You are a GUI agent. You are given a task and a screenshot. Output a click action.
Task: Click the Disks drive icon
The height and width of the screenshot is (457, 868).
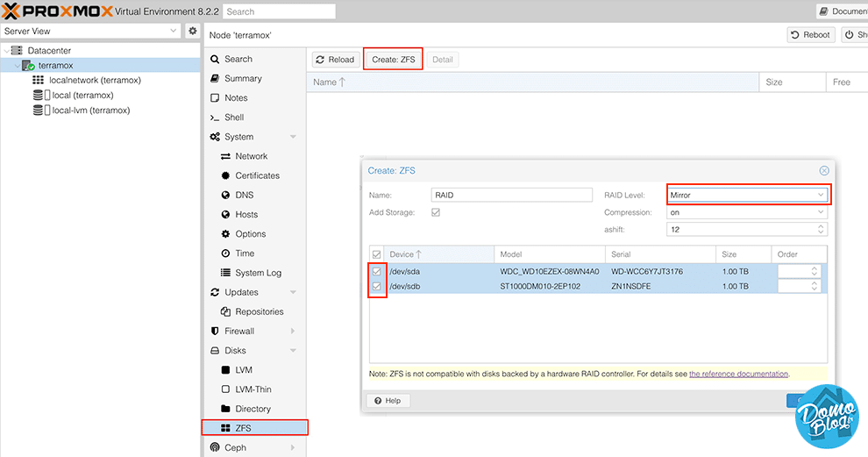pos(215,351)
